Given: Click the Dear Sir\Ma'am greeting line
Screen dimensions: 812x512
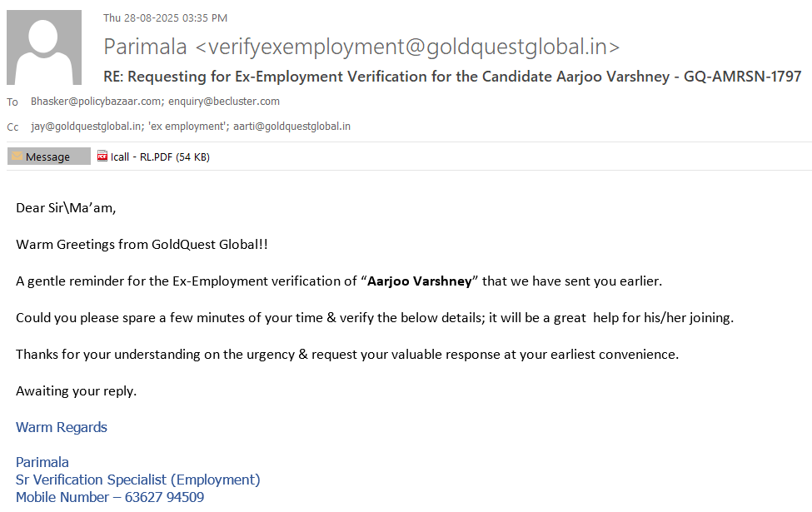Looking at the screenshot, I should coord(66,208).
